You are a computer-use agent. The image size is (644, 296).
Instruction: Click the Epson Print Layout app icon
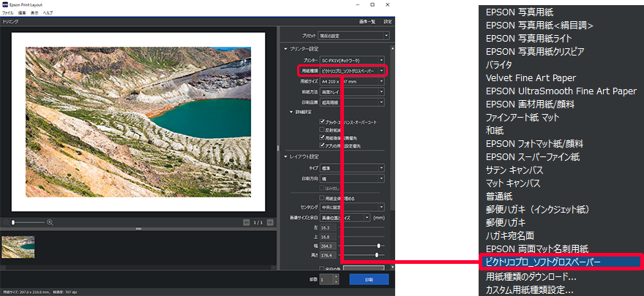[7, 4]
